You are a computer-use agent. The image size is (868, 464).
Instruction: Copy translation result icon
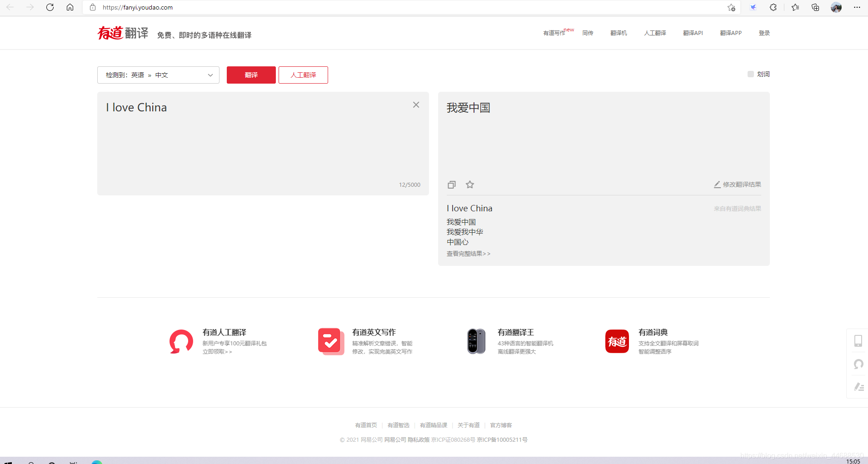click(451, 185)
